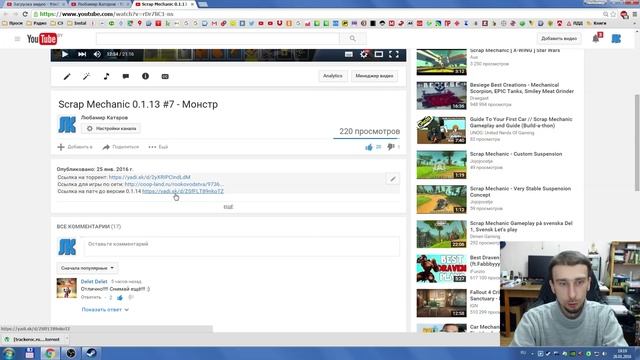The width and height of the screenshot is (640, 360).
Task: Click Поделиться share button
Action: point(121,147)
